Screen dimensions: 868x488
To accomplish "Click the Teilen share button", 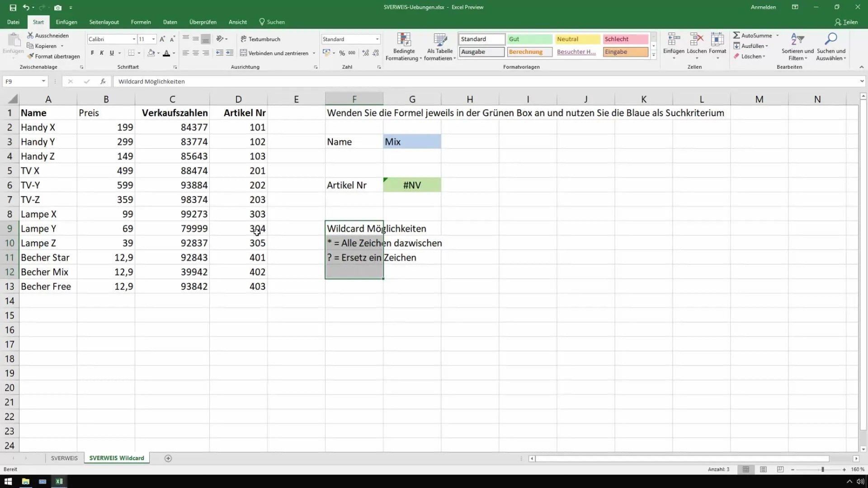I will 846,22.
